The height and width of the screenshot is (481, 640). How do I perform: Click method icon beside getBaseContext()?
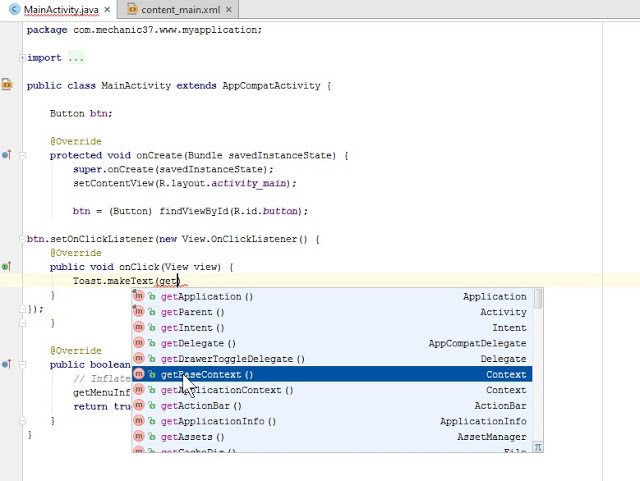[x=139, y=374]
